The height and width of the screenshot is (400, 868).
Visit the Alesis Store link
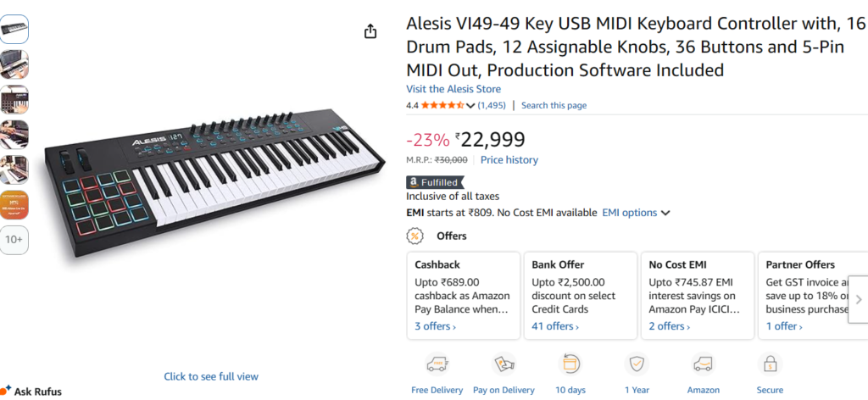pos(453,89)
